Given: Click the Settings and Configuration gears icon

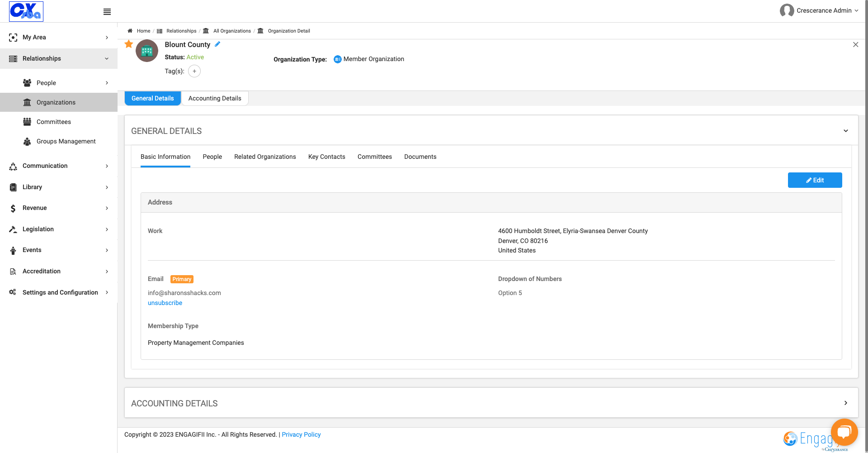Looking at the screenshot, I should tap(13, 292).
